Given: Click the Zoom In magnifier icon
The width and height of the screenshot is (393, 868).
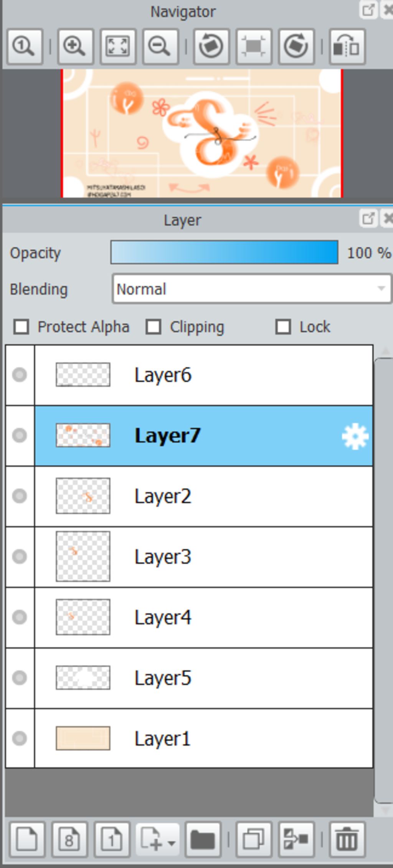Looking at the screenshot, I should click(75, 46).
